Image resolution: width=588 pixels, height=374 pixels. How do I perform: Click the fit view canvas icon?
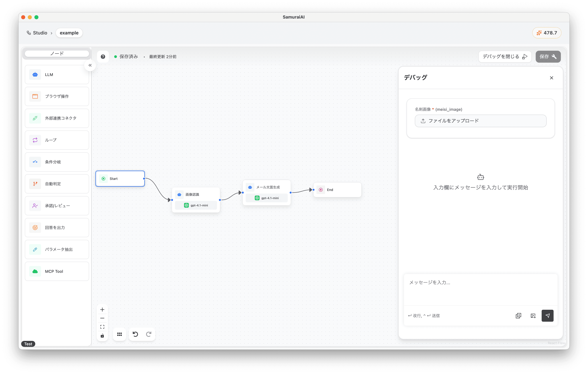tap(102, 327)
